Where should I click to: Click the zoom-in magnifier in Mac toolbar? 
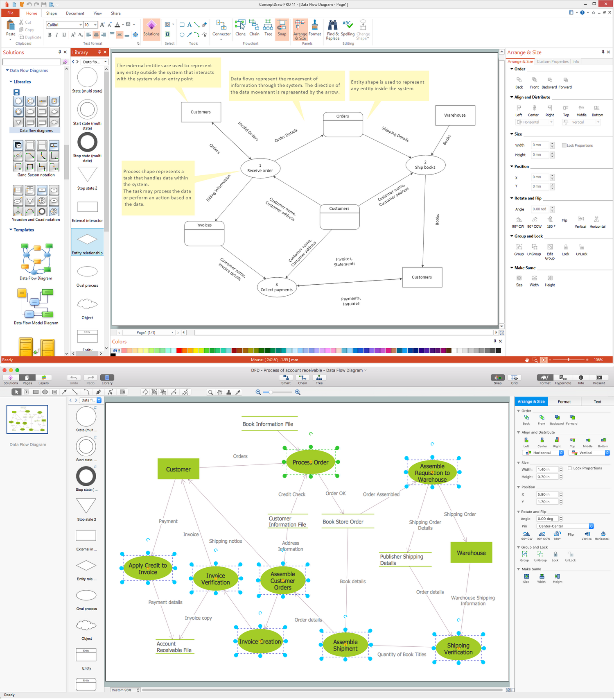(298, 392)
